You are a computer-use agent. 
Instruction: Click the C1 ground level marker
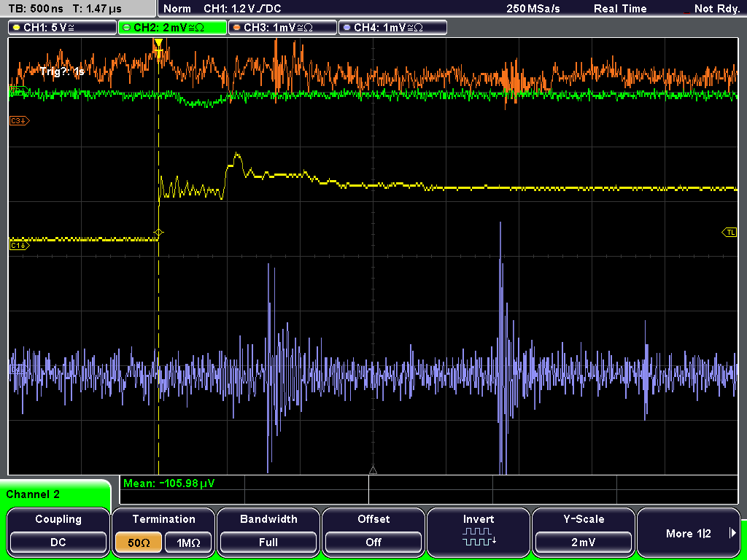point(20,246)
